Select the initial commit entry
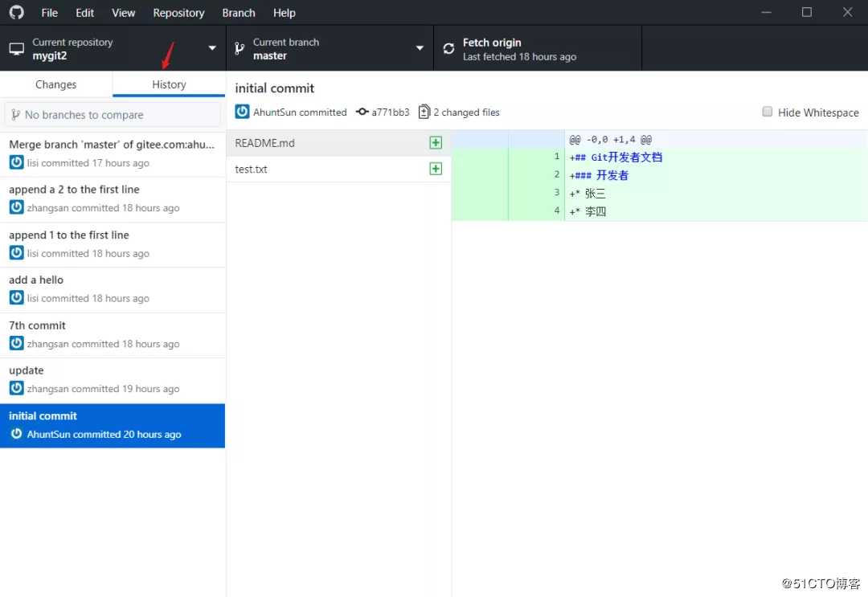 [113, 426]
